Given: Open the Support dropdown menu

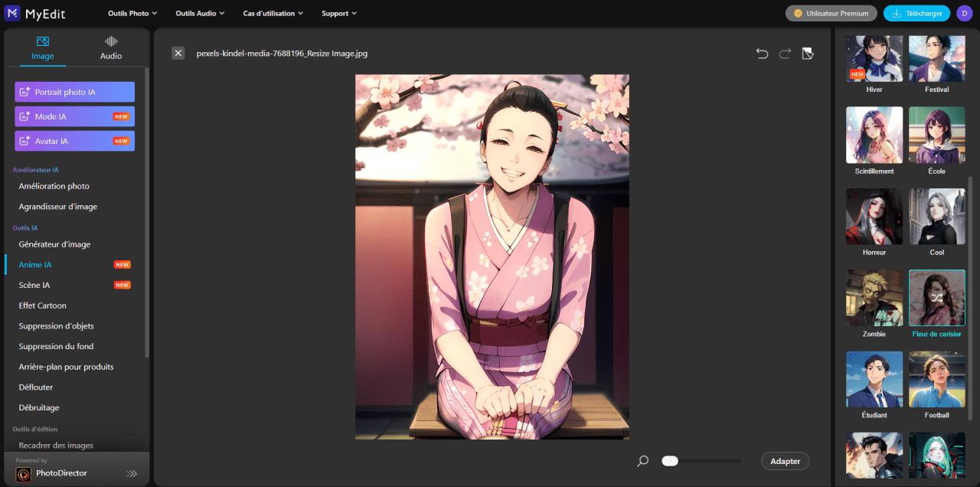Looking at the screenshot, I should tap(338, 13).
